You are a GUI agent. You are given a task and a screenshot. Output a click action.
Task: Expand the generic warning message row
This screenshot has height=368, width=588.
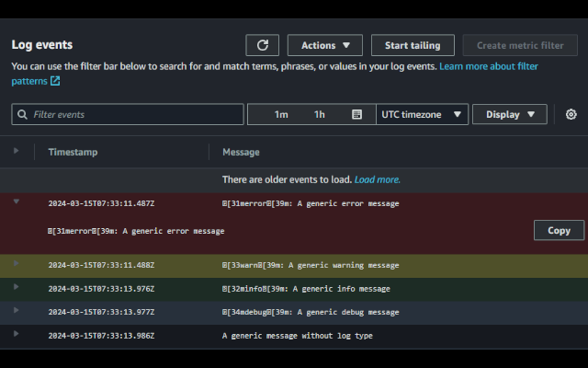[17, 263]
